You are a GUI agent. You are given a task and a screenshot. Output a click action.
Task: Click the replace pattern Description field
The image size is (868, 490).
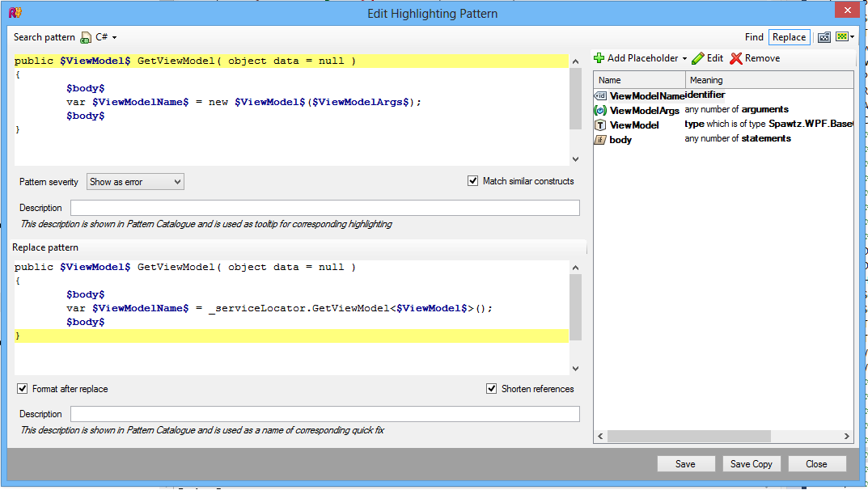(325, 414)
